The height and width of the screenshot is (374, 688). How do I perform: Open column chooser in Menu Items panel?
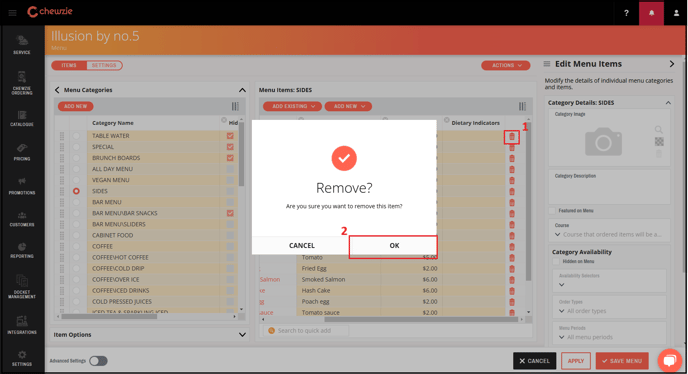point(522,106)
